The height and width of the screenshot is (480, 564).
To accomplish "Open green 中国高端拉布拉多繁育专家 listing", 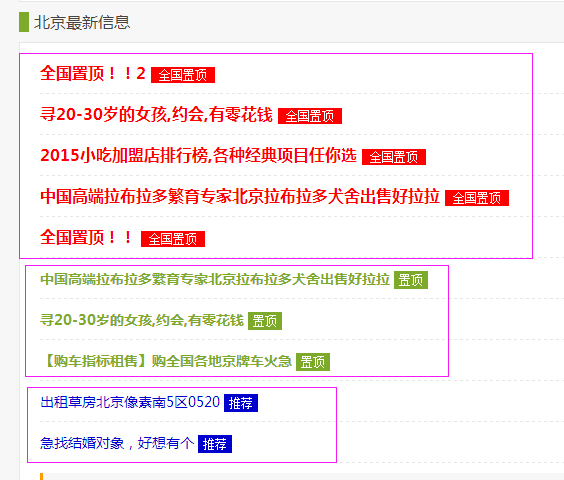I will point(215,279).
